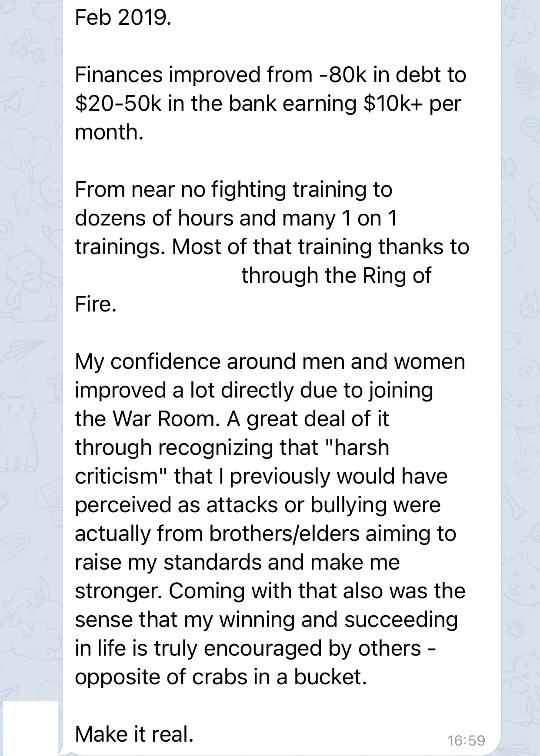Click the word "month." ending the finances paragraph

[109, 132]
